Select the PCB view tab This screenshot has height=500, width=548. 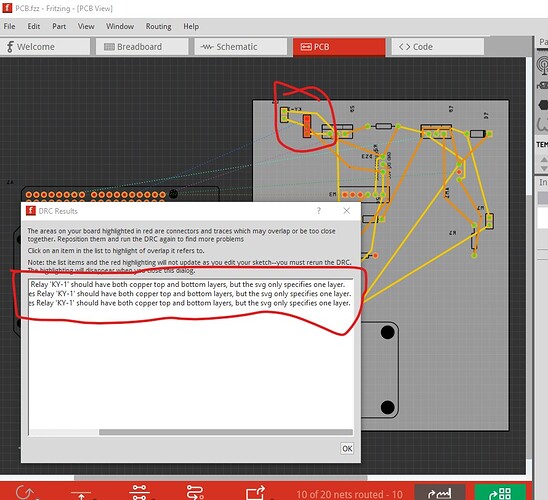click(339, 47)
